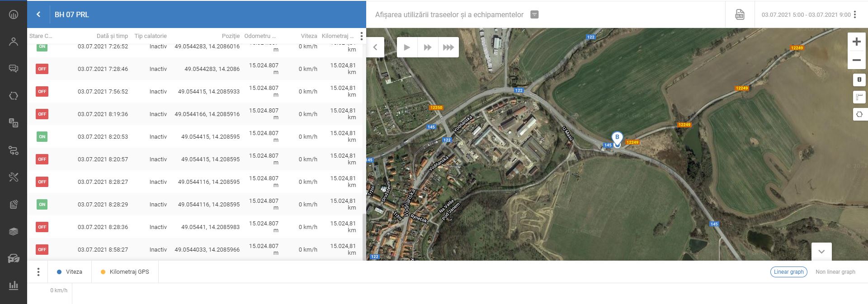Open the tools wrench icon in the sidebar

(x=14, y=177)
